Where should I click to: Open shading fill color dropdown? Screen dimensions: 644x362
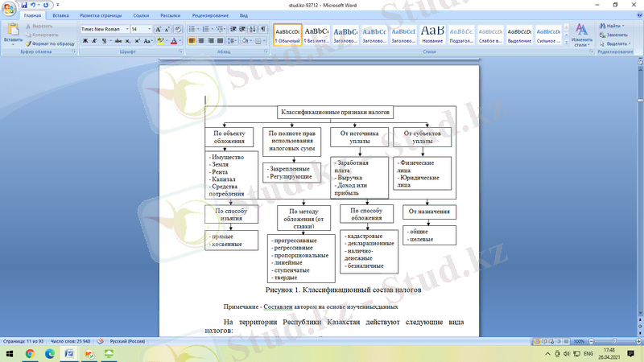coord(251,41)
